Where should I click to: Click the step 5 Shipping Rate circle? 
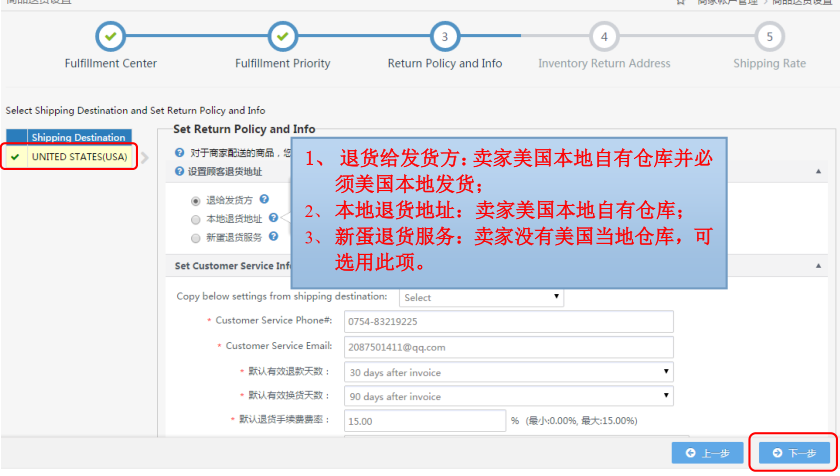click(x=769, y=37)
